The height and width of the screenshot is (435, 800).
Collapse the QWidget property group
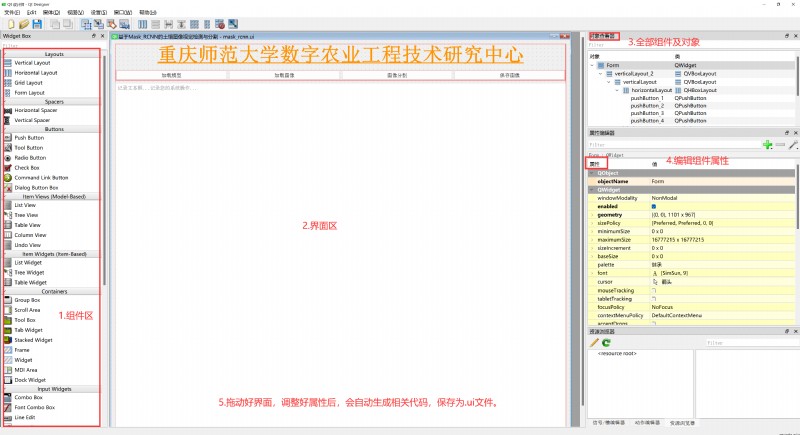[x=592, y=190]
